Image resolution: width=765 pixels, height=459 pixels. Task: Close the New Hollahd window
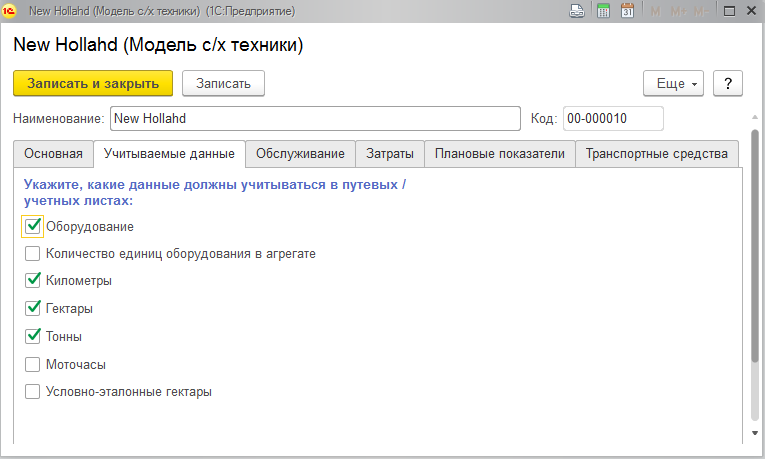coord(752,11)
